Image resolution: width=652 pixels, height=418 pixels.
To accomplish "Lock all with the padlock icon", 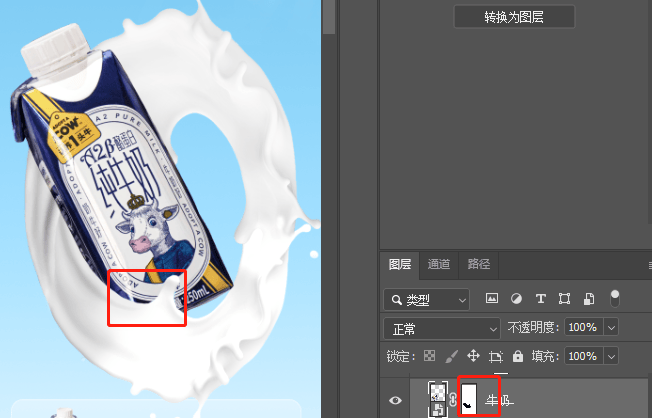I will [518, 356].
